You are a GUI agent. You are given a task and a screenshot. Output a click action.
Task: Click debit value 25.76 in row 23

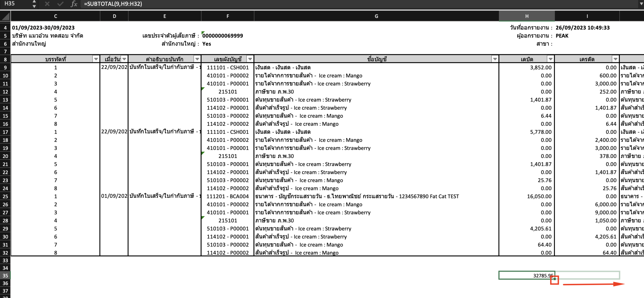tap(544, 180)
